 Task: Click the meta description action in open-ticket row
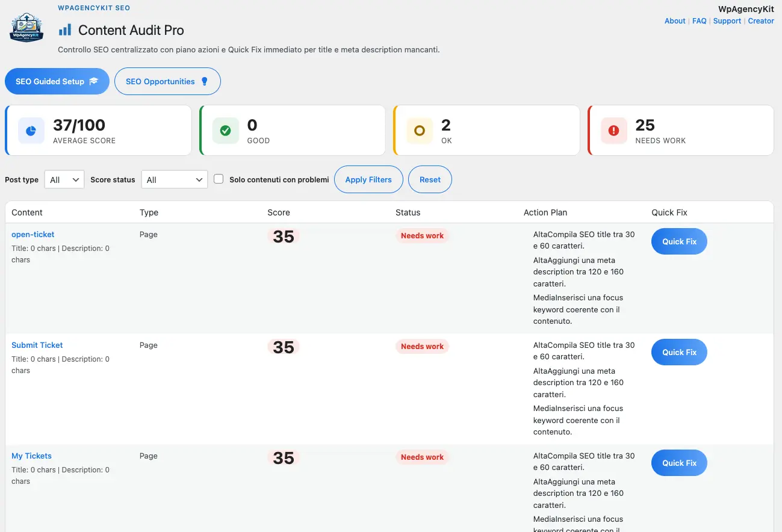[579, 272]
